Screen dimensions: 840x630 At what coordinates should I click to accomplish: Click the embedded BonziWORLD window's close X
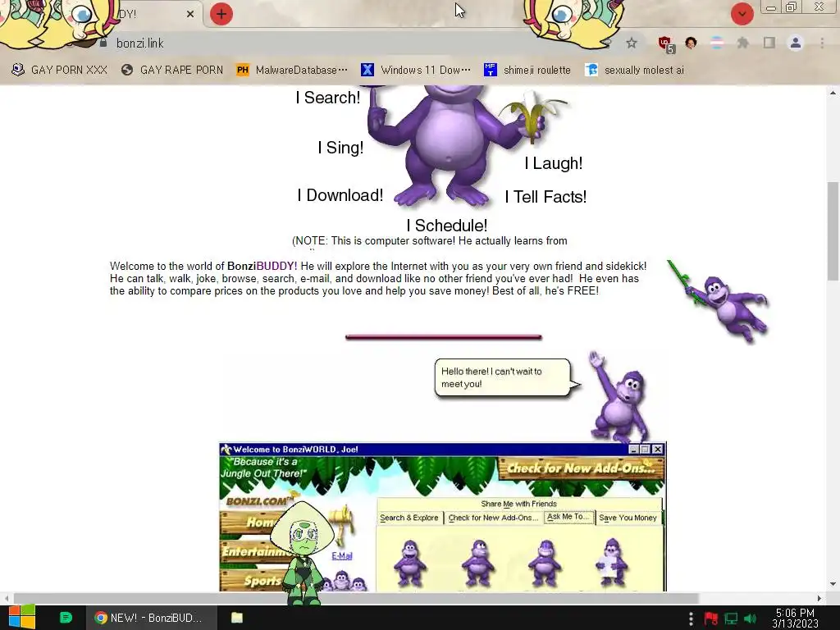coord(658,450)
